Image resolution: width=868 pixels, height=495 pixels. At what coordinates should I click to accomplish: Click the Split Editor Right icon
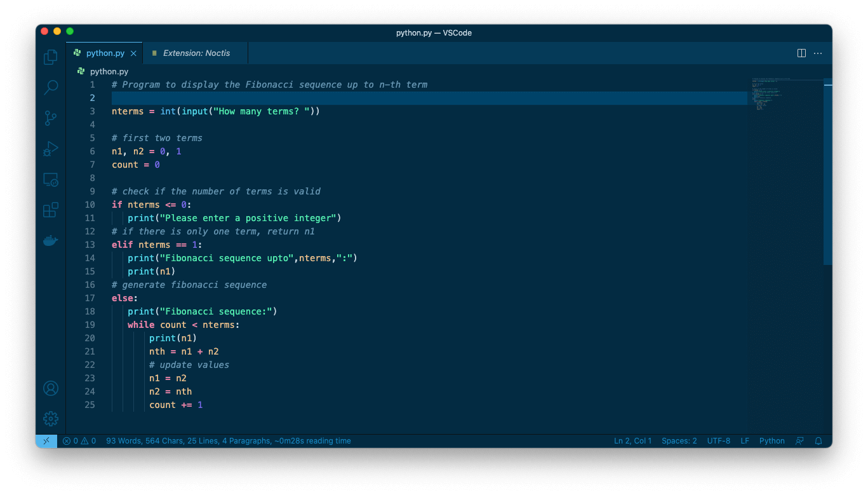coord(801,53)
